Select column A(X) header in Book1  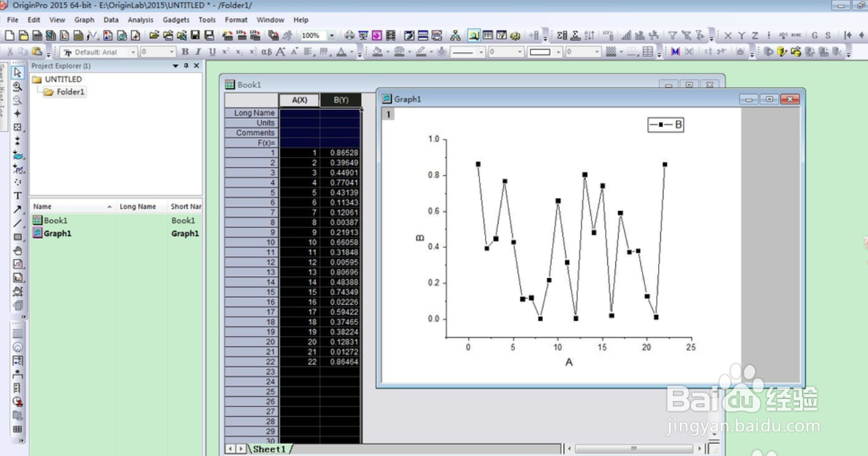[x=300, y=100]
